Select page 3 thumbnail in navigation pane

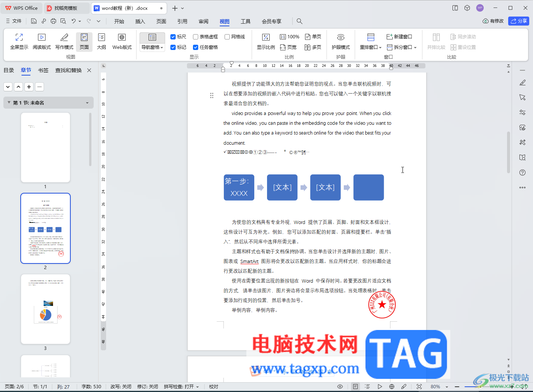tap(46, 309)
